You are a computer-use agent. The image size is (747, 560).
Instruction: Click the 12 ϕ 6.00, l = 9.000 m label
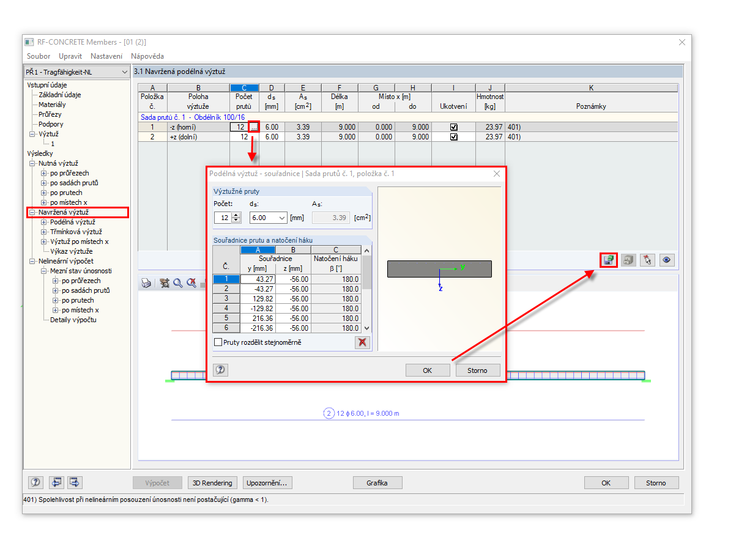[x=368, y=413]
